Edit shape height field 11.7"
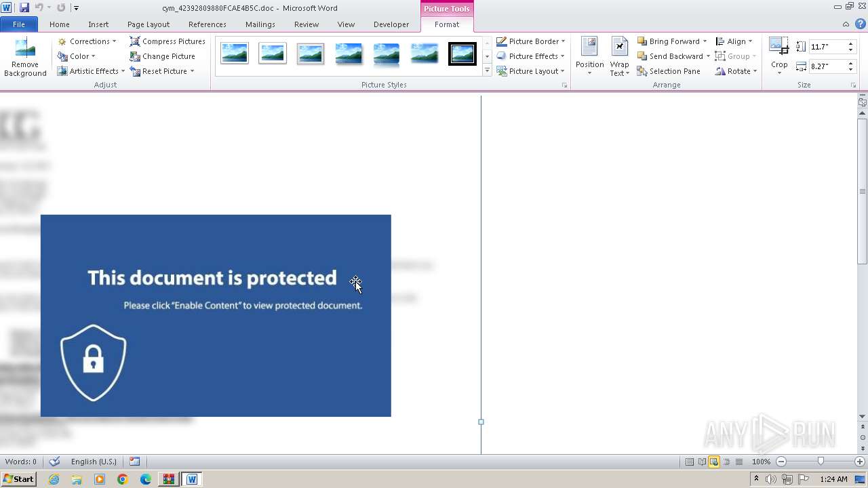Viewport: 868px width, 488px height. pyautogui.click(x=827, y=47)
